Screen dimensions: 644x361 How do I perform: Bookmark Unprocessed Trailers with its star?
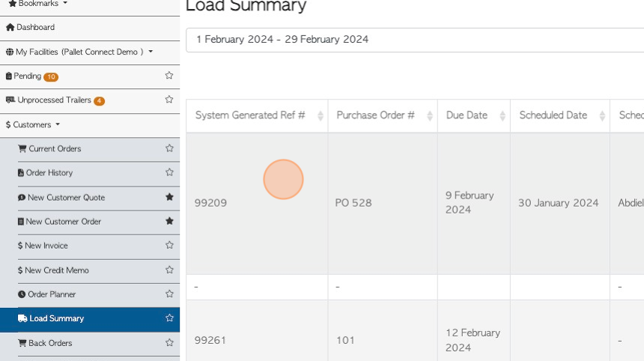click(168, 100)
